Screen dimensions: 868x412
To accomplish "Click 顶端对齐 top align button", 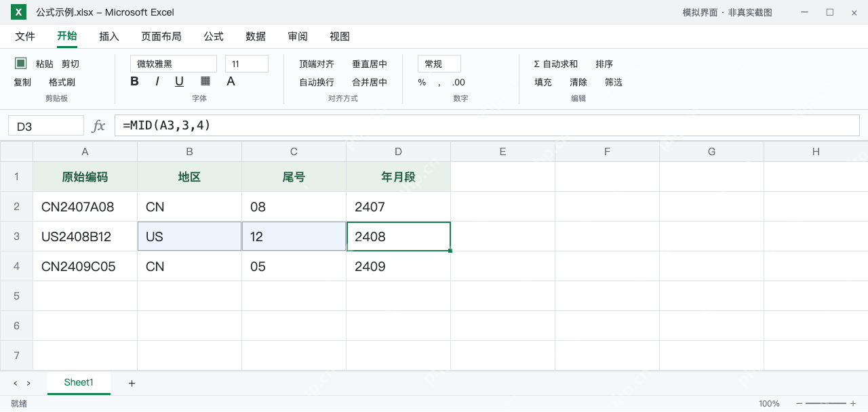I will tap(317, 64).
